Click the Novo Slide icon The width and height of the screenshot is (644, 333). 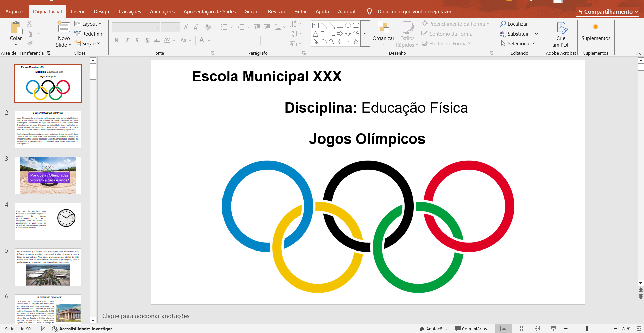(64, 27)
